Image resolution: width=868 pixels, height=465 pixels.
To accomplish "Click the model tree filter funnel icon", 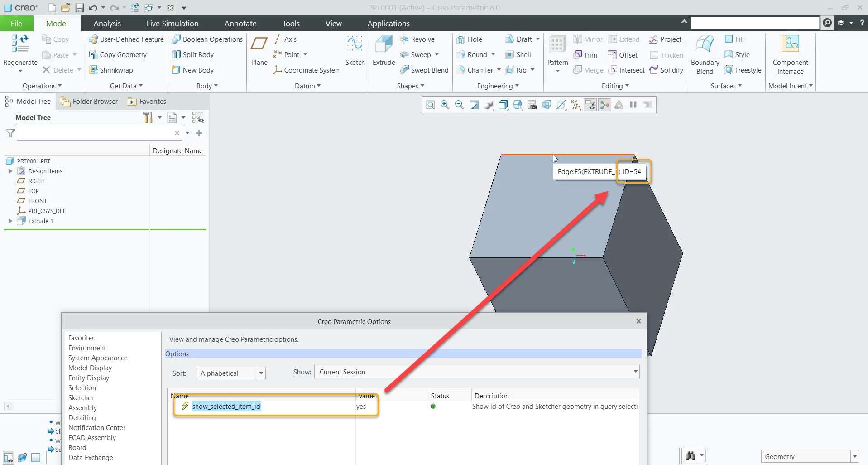I will tap(10, 133).
